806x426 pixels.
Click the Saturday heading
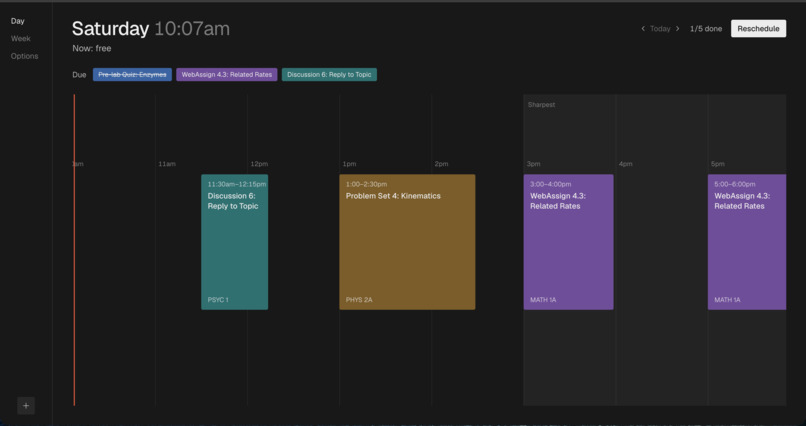pyautogui.click(x=110, y=29)
